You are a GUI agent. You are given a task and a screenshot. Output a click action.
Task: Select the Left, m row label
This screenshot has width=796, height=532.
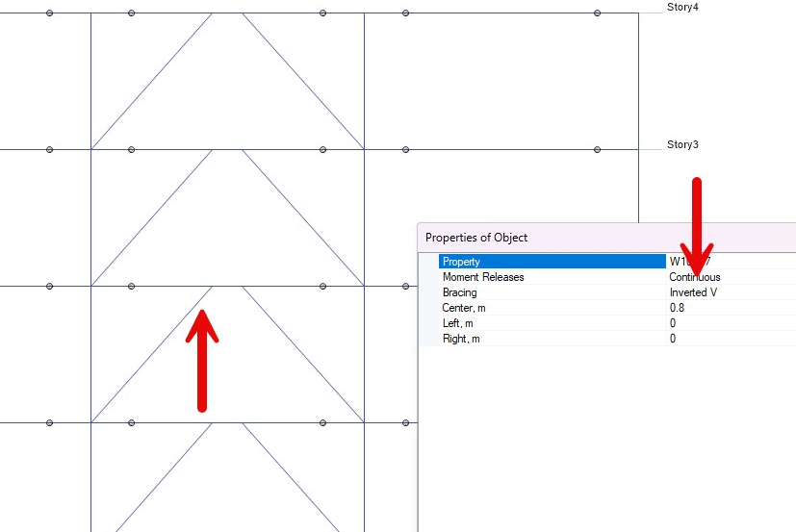tap(458, 323)
